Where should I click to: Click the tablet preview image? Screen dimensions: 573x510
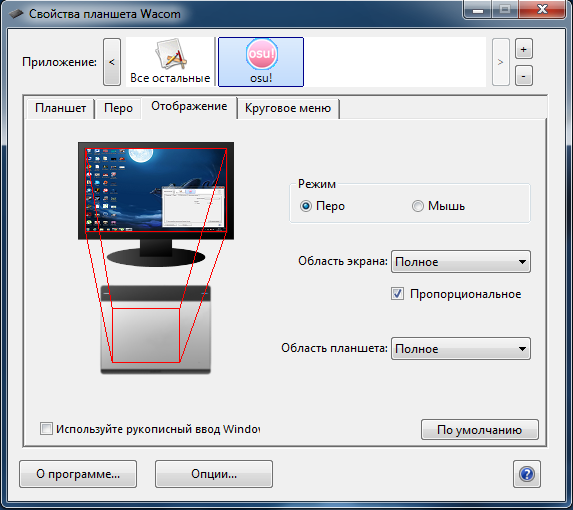point(156,330)
